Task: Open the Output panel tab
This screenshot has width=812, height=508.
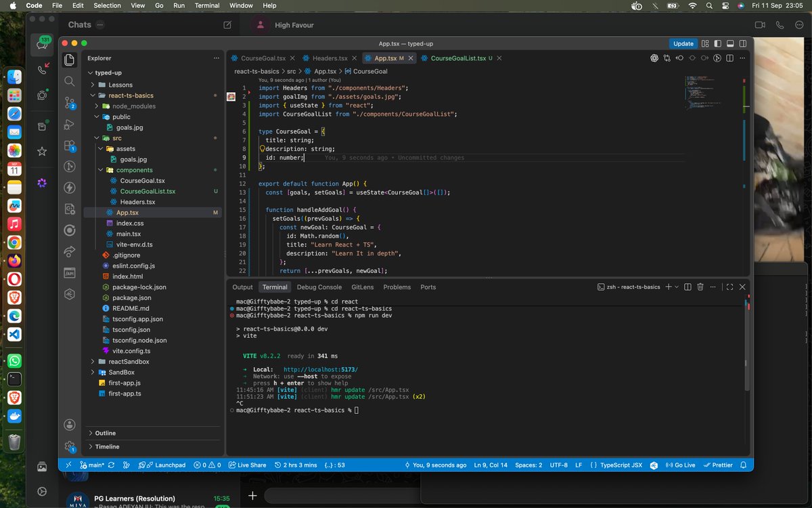Action: point(242,287)
